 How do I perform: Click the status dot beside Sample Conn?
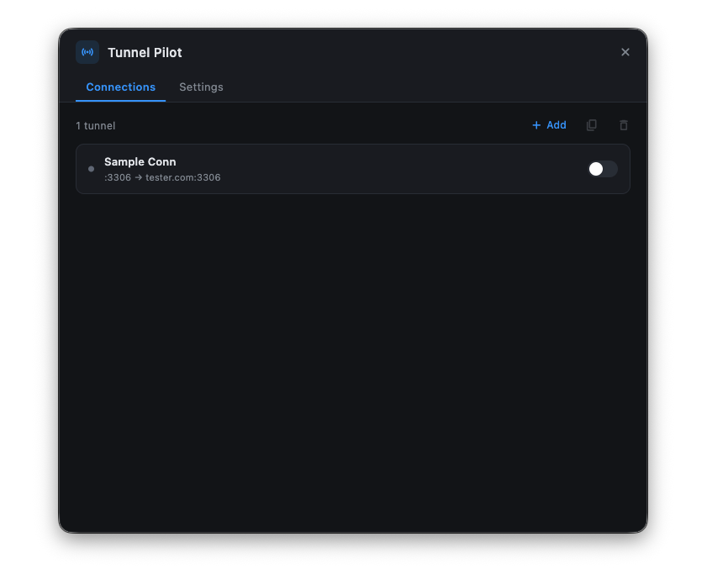click(91, 169)
